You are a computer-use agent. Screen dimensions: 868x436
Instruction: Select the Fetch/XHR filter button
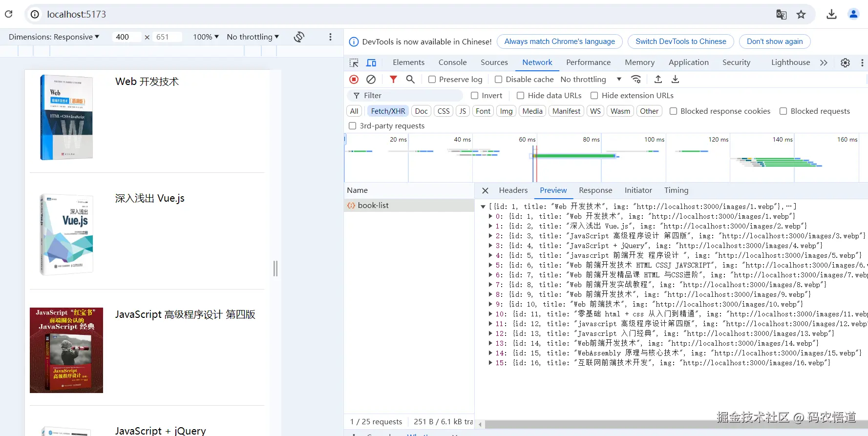[388, 111]
